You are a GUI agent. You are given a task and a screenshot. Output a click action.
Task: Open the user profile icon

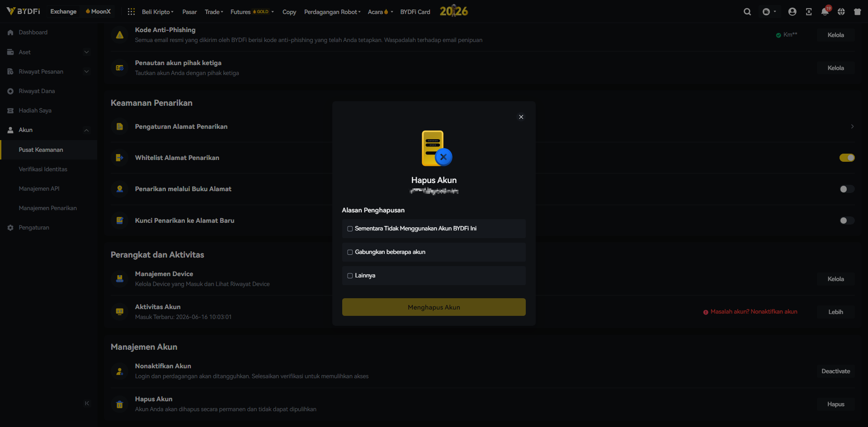coord(792,12)
